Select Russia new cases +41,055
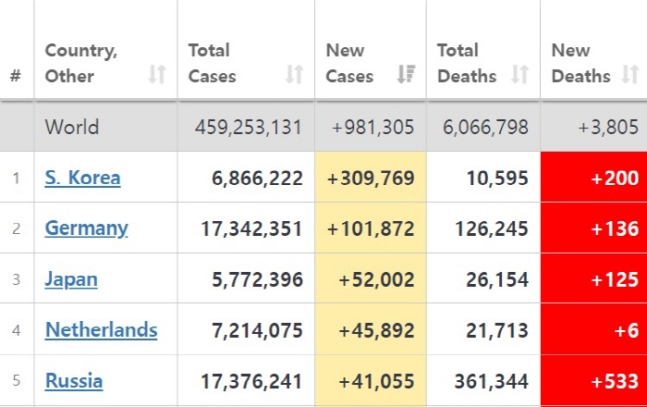Viewport: 647px width, 407px height. coord(376,381)
